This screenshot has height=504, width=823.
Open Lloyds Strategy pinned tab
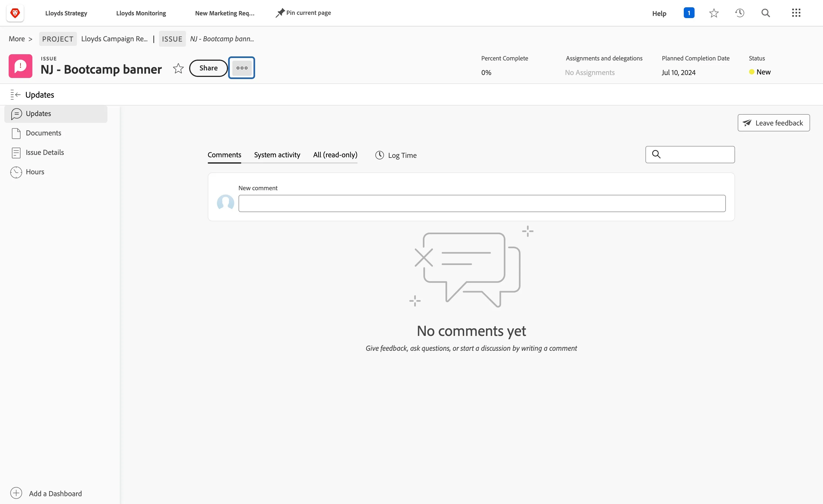point(66,13)
